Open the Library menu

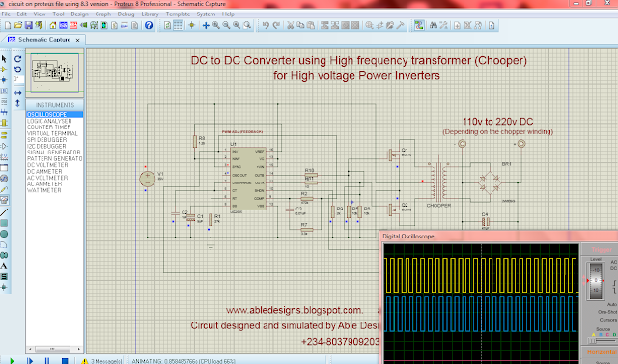click(151, 14)
